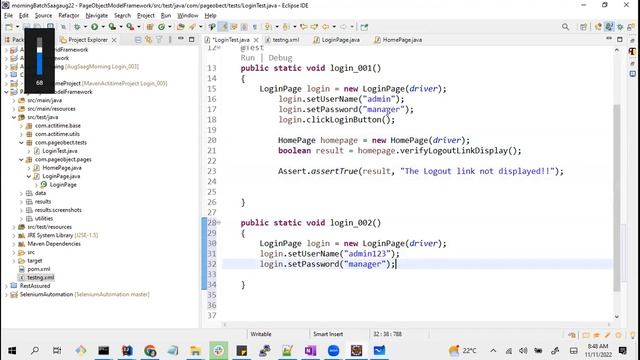
Task: Open the Back history dropdown arrow
Action: [x=334, y=27]
